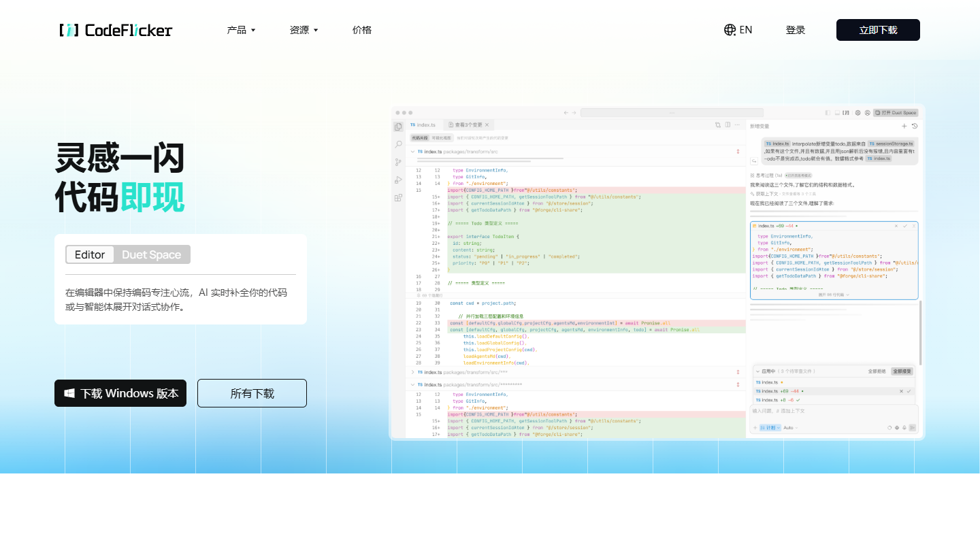Go to the 价格 page
The image size is (980, 551).
click(362, 30)
